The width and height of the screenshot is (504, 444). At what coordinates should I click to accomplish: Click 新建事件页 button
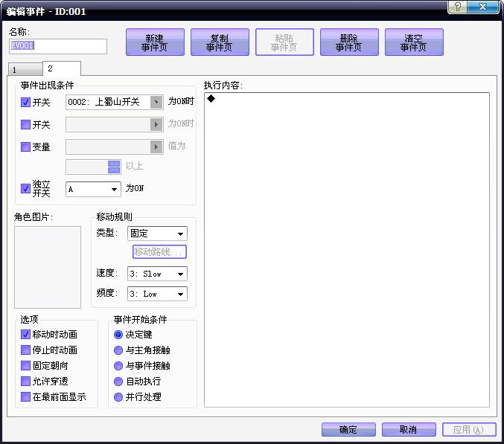[155, 42]
